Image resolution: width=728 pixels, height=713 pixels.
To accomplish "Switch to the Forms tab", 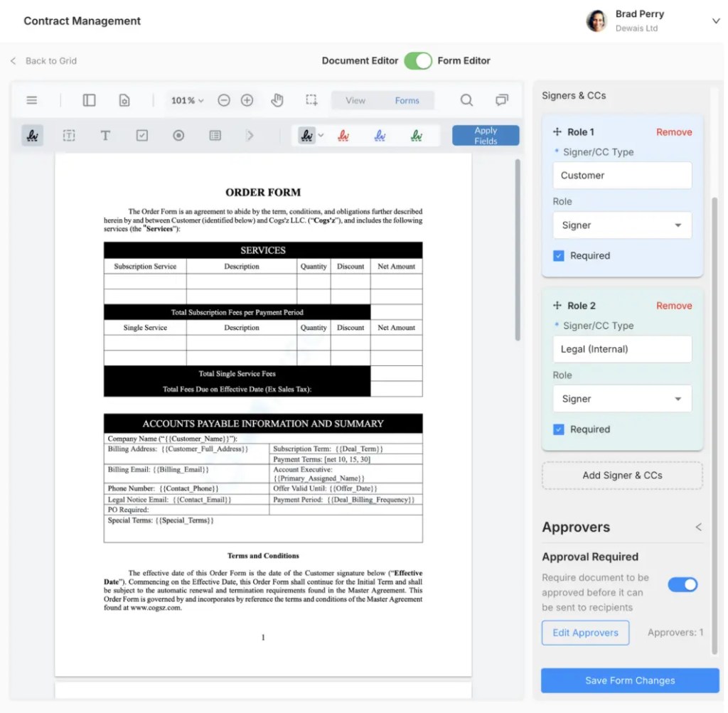I will coord(407,100).
